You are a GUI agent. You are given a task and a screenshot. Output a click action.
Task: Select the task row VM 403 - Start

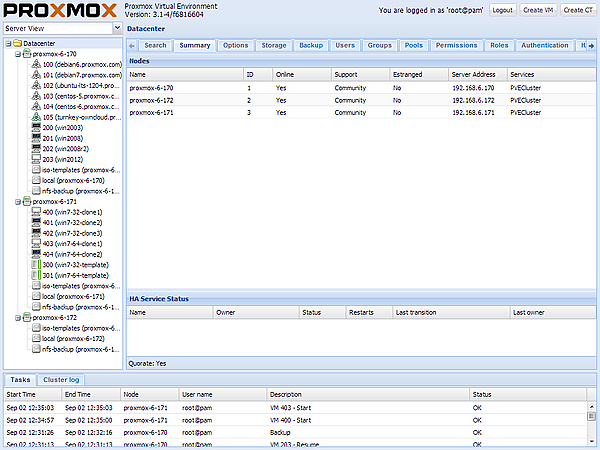pyautogui.click(x=295, y=408)
